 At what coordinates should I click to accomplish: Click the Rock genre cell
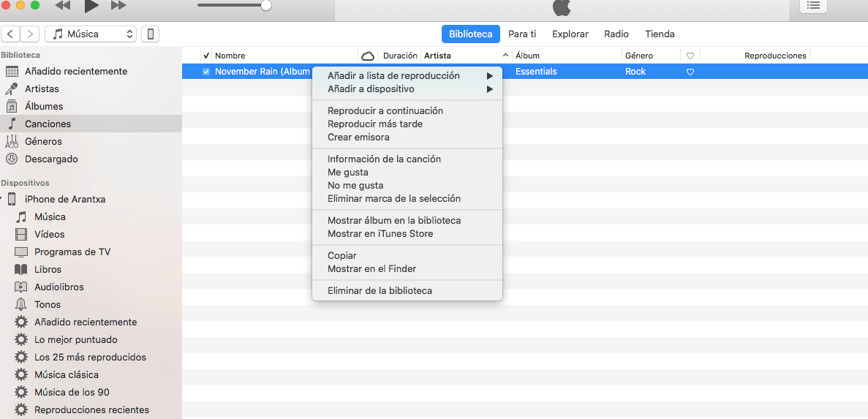[635, 72]
